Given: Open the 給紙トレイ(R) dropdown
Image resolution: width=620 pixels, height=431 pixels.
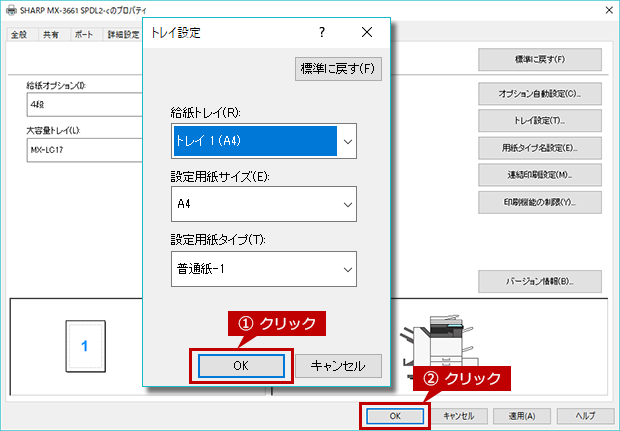Looking at the screenshot, I should point(264,141).
